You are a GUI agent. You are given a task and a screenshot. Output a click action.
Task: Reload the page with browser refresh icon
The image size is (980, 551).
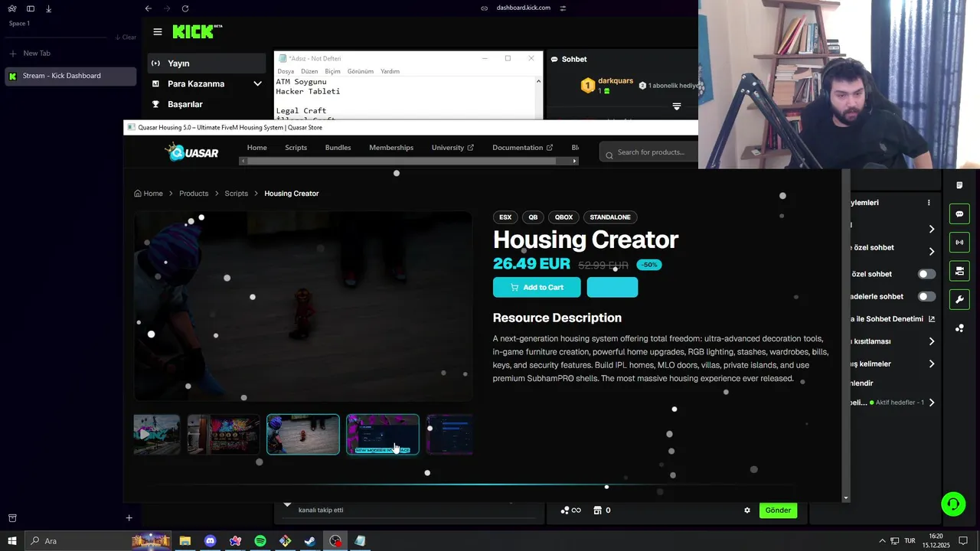pyautogui.click(x=185, y=8)
